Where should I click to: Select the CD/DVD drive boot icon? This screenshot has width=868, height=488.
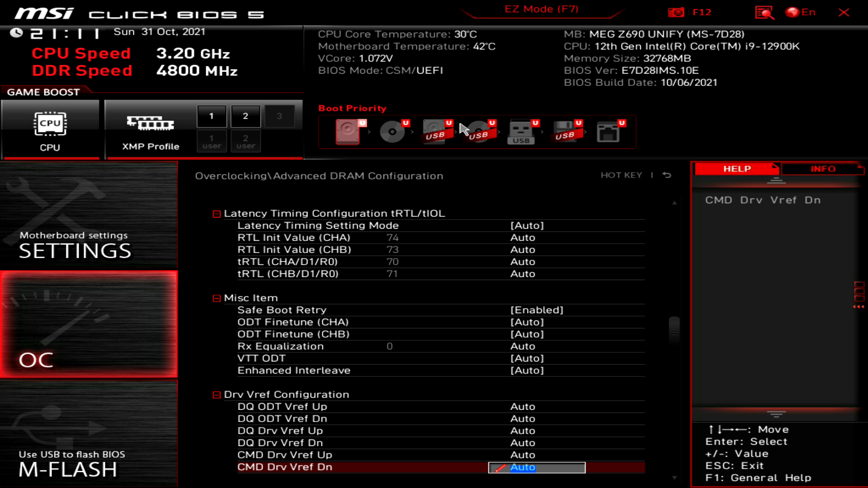click(392, 132)
